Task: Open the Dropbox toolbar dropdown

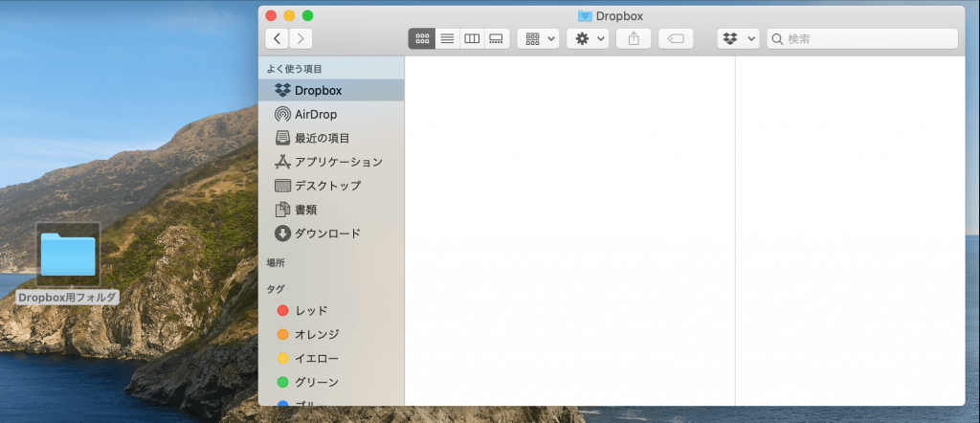Action: 738,38
